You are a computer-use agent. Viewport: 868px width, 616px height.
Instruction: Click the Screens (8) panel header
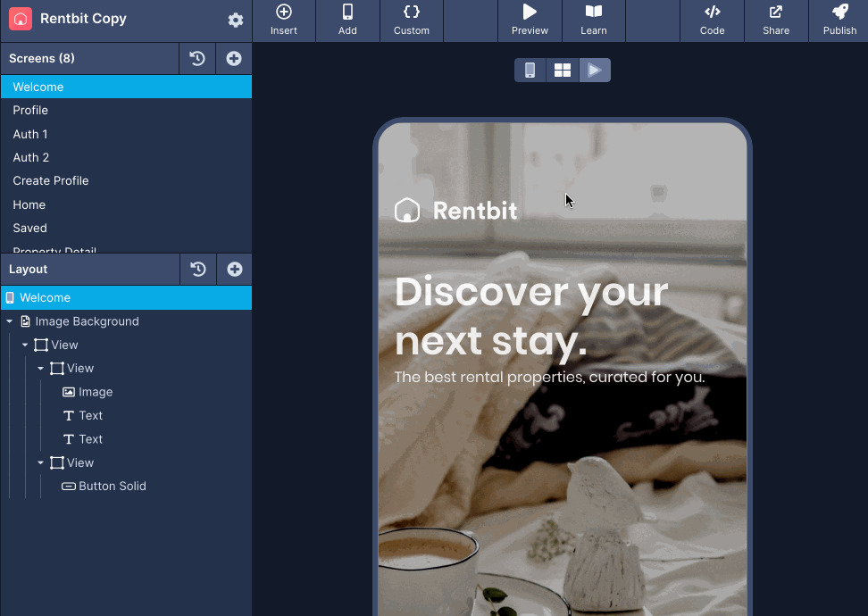(x=89, y=59)
